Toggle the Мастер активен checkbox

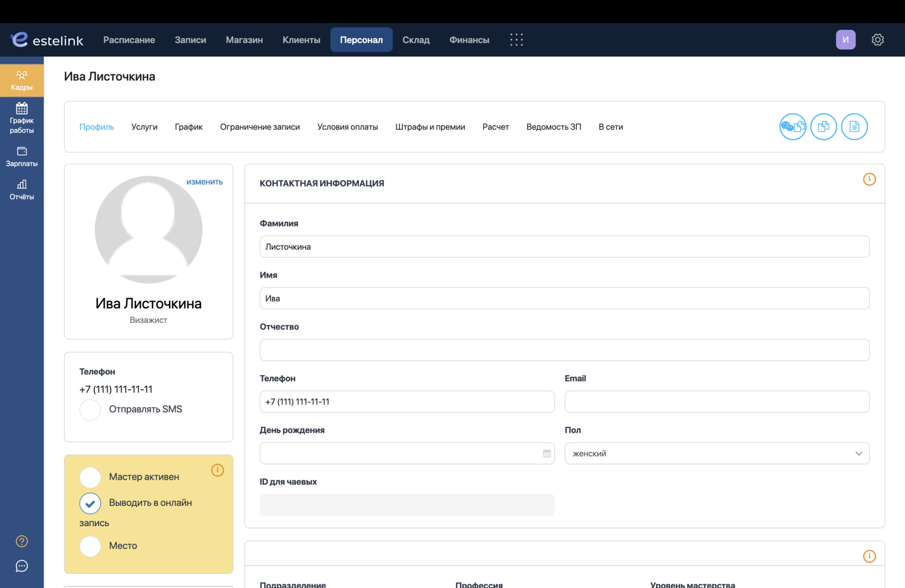coord(90,477)
